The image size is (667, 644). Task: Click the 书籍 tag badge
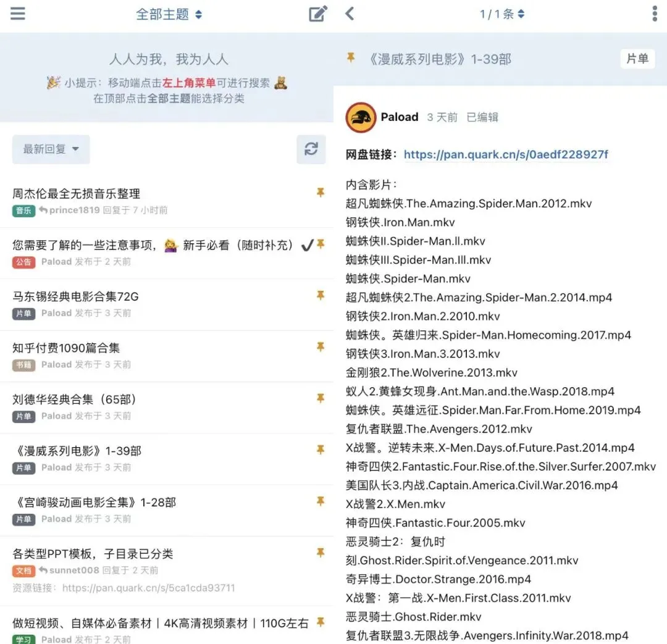pyautogui.click(x=24, y=364)
